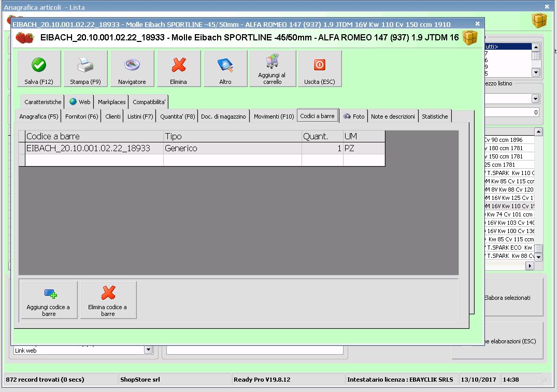Click the Generico type cell

click(x=232, y=148)
